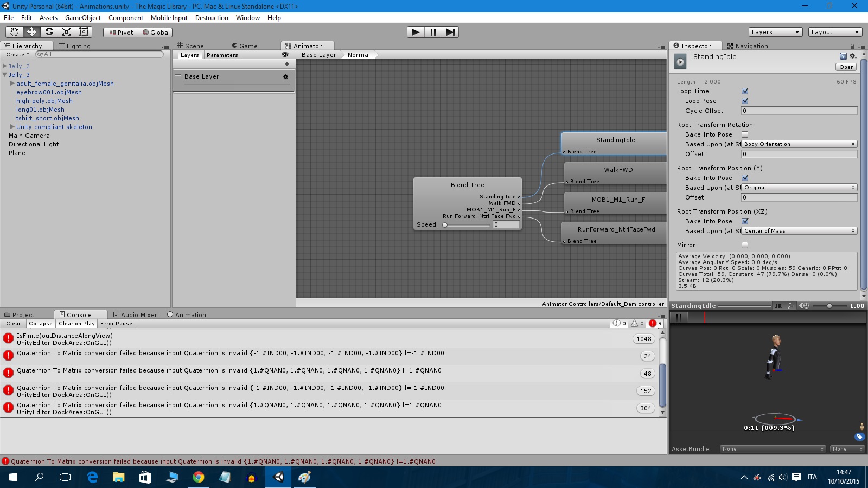Viewport: 868px width, 488px height.
Task: Toggle IK in the preview panel
Action: pos(778,306)
